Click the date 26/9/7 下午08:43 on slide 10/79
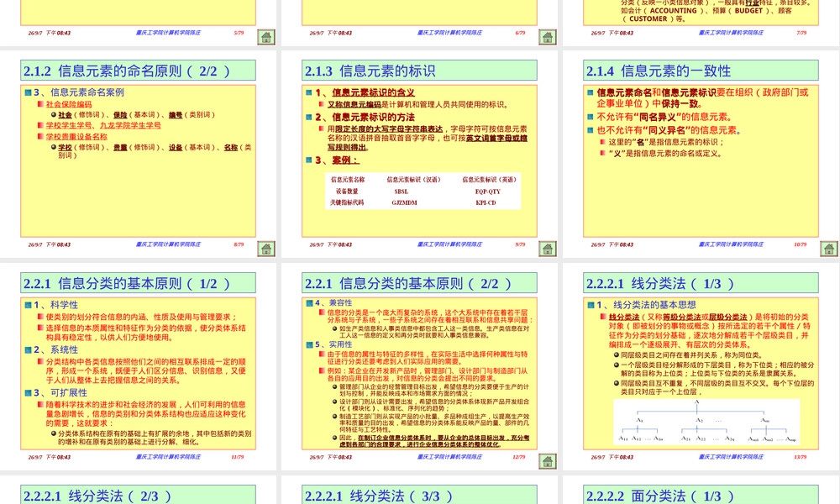This screenshot has height=504, width=840. pos(612,244)
